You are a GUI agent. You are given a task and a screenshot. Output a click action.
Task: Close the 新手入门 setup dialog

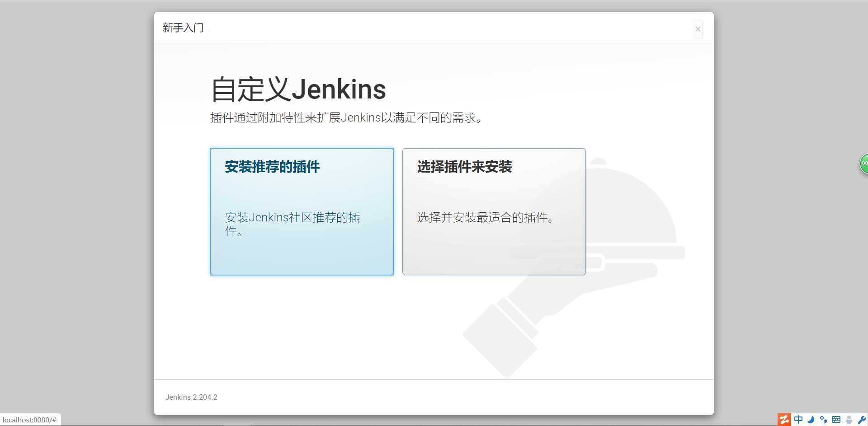pyautogui.click(x=698, y=29)
